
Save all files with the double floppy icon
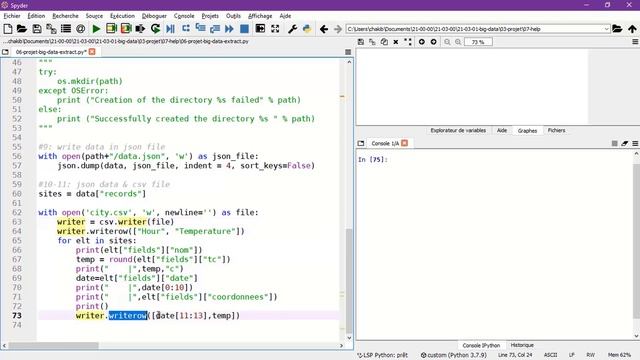coord(51,29)
